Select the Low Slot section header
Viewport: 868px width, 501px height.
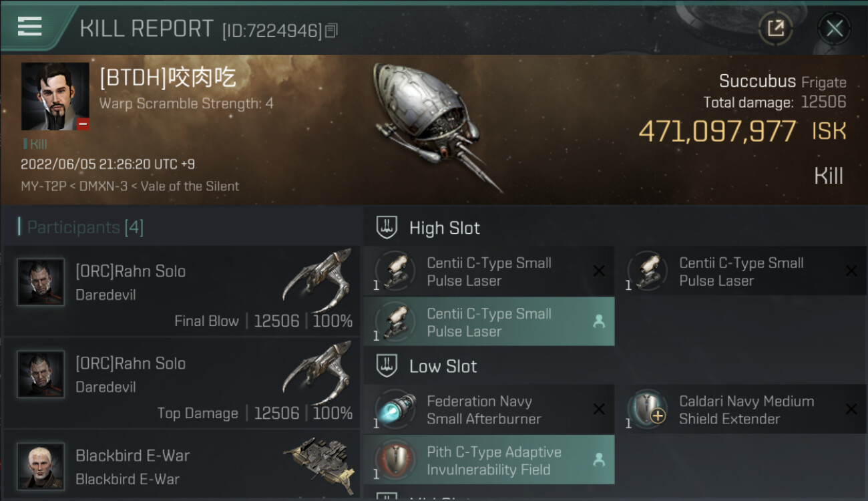[443, 366]
